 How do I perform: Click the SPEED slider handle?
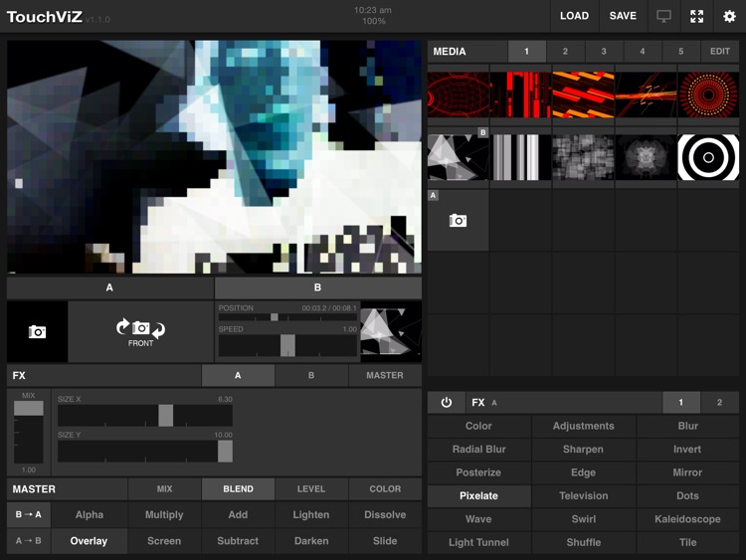tap(287, 345)
